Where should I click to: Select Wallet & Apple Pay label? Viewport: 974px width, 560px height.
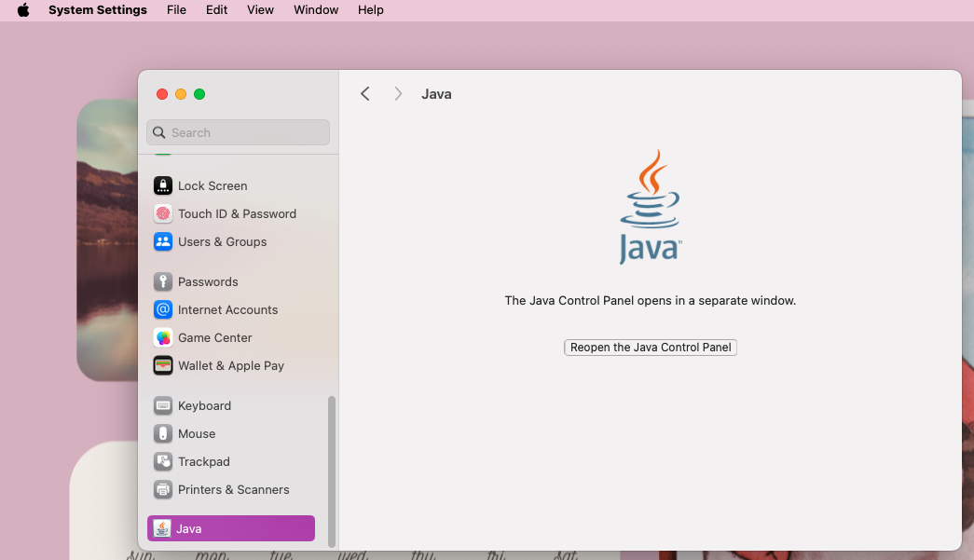[231, 365]
